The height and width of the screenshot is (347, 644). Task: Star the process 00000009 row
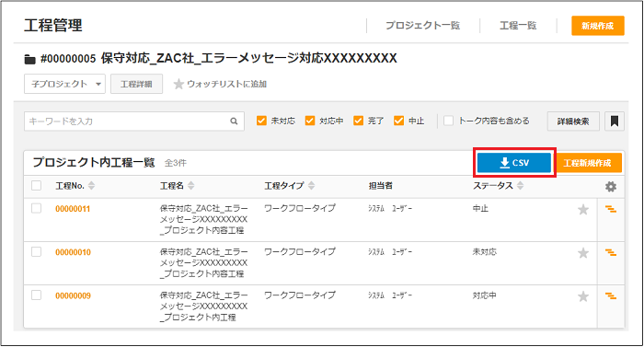583,296
